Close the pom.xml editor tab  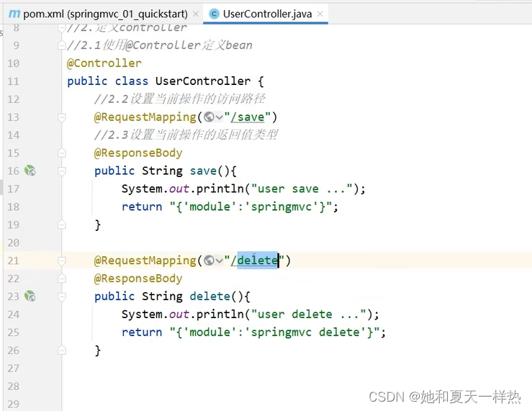(x=196, y=14)
